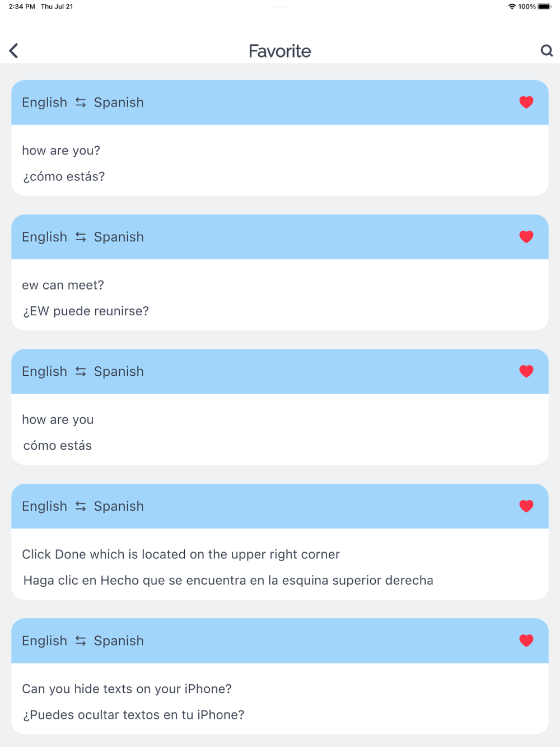
Task: Go back using the back arrow
Action: point(14,51)
